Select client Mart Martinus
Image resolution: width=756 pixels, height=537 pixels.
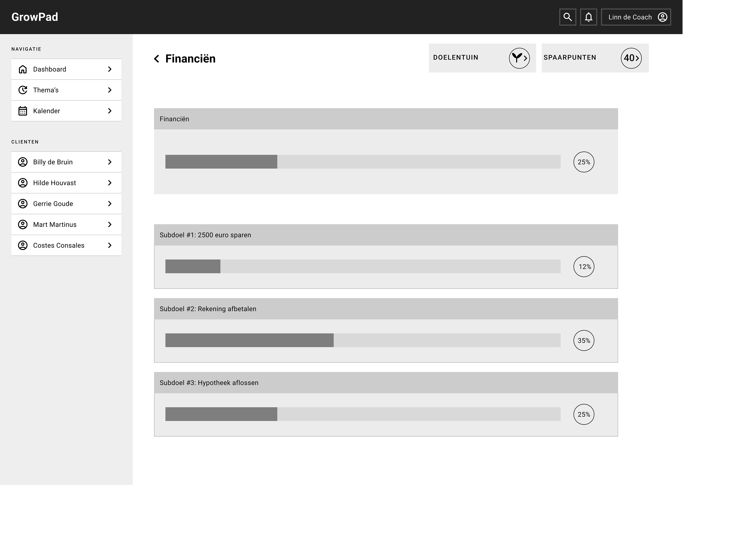tap(66, 224)
